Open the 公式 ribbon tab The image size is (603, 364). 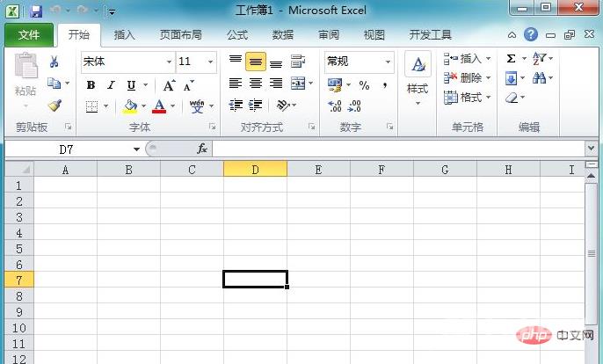click(x=237, y=35)
